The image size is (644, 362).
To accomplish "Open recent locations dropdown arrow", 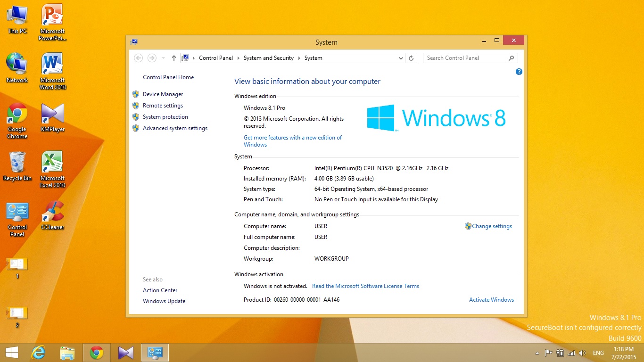I will (163, 58).
